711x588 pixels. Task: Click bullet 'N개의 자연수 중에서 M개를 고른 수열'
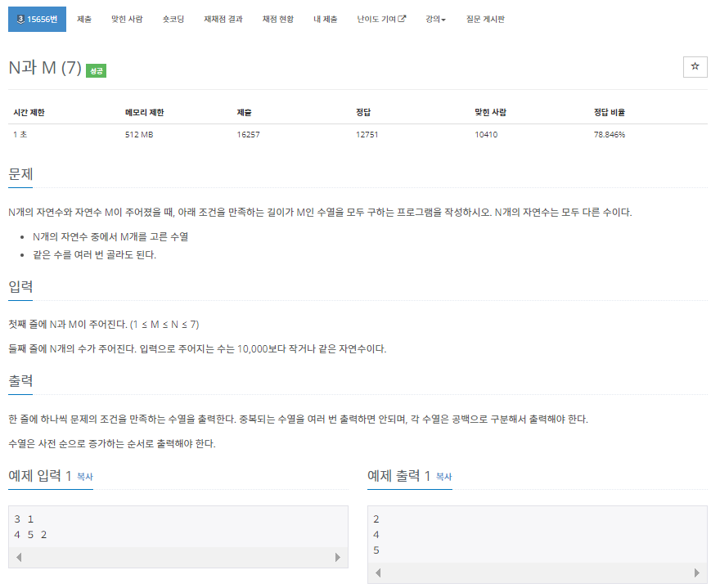point(110,236)
